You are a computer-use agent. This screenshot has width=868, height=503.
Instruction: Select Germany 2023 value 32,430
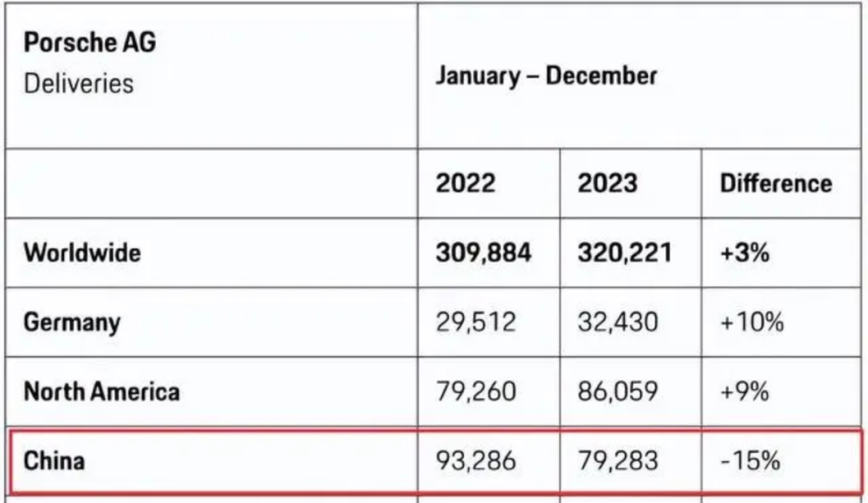coord(617,322)
